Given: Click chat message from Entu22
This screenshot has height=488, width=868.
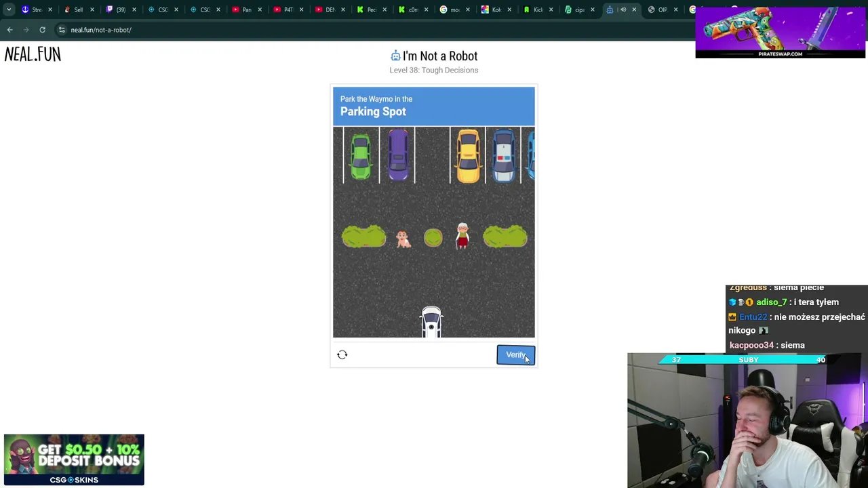Looking at the screenshot, I should [797, 323].
